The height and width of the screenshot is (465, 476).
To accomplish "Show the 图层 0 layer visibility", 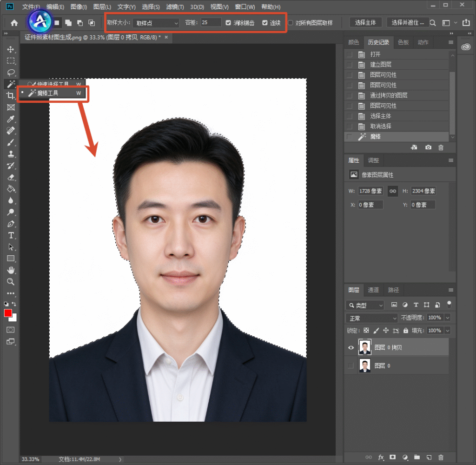I will click(351, 365).
